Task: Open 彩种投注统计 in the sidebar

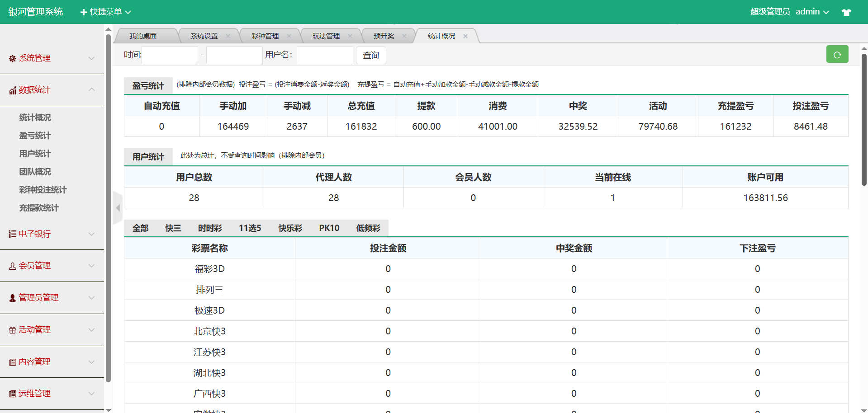Action: coord(43,190)
